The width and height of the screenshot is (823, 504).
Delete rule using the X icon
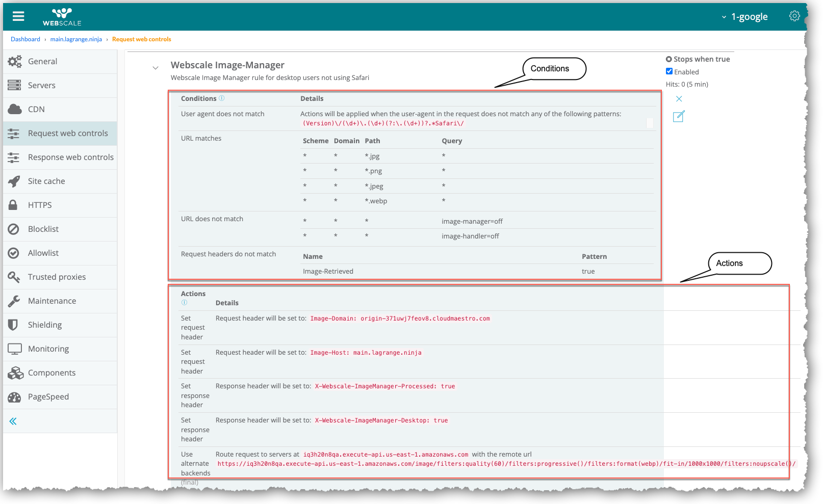(679, 99)
